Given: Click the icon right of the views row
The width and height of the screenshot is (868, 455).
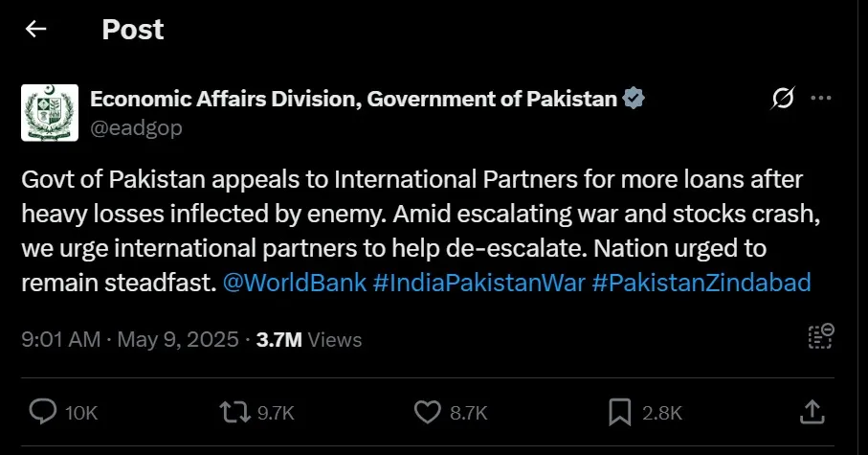Looking at the screenshot, I should point(820,335).
